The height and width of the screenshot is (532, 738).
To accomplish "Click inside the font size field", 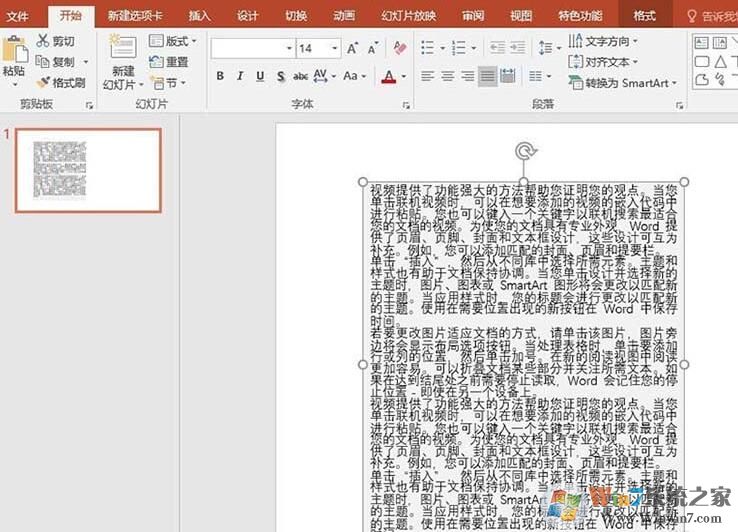I will (313, 48).
